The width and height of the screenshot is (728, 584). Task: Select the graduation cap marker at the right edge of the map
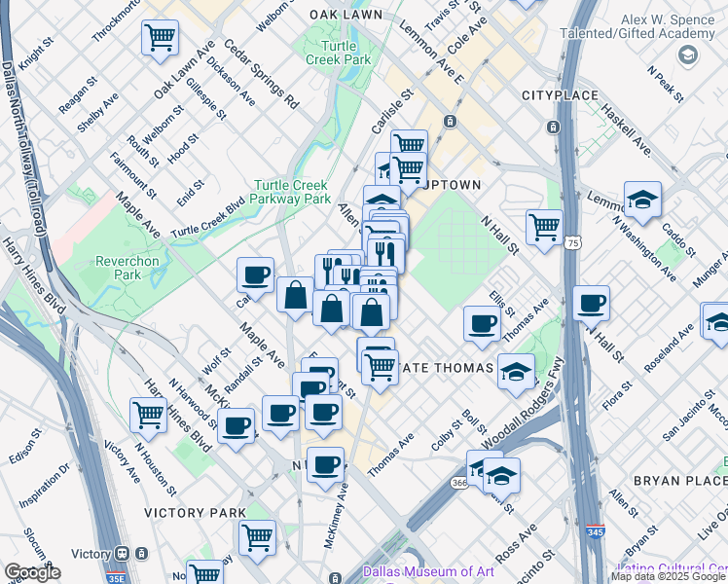(x=716, y=323)
